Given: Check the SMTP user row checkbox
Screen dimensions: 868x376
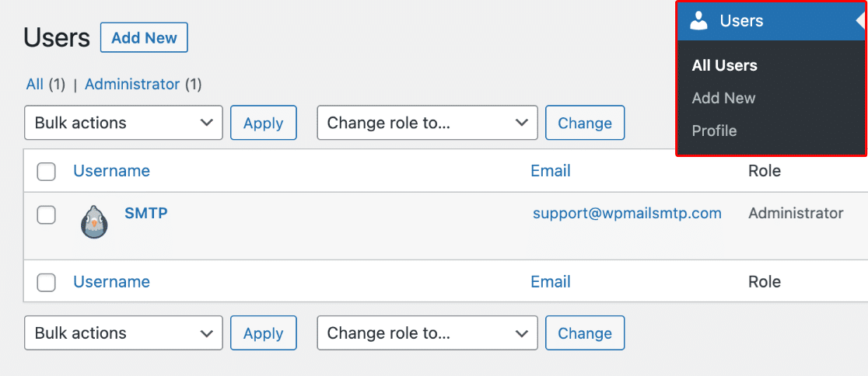Looking at the screenshot, I should pyautogui.click(x=47, y=214).
